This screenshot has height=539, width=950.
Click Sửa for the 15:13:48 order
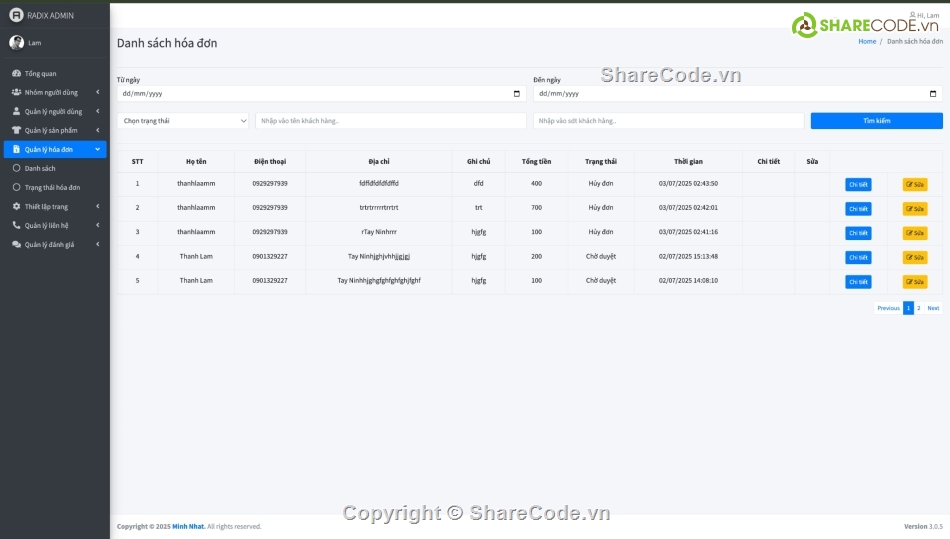coord(915,257)
